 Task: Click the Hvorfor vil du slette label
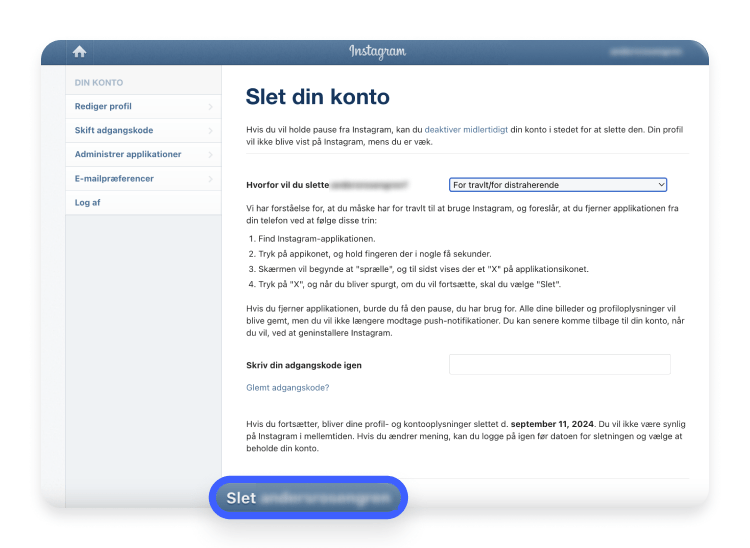tap(287, 185)
